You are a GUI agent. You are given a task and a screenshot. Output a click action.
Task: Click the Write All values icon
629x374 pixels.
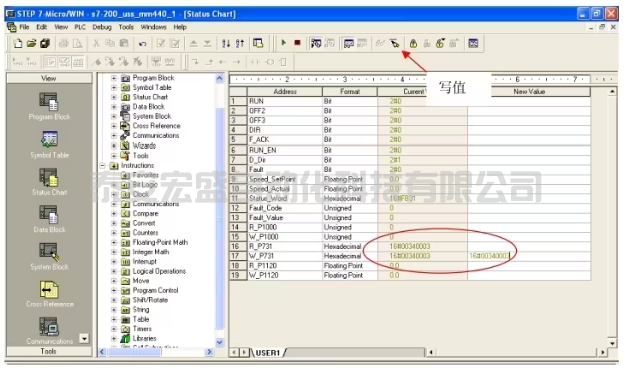coord(395,43)
